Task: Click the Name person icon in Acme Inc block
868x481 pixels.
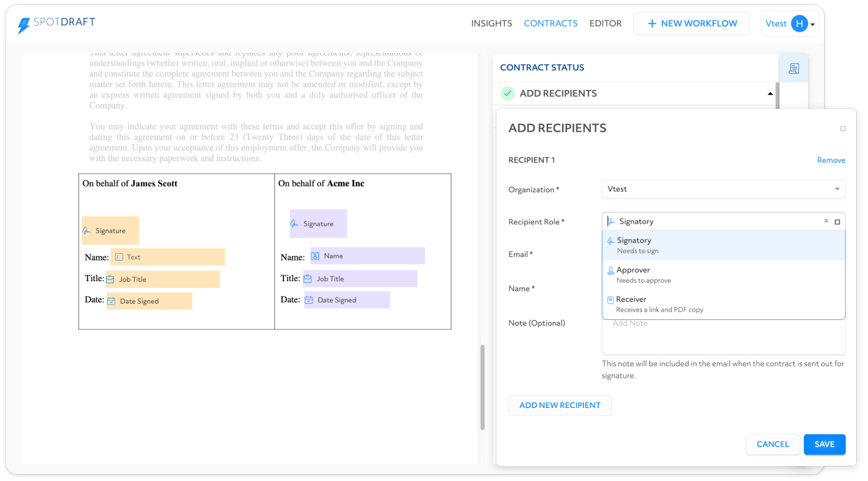Action: point(315,256)
